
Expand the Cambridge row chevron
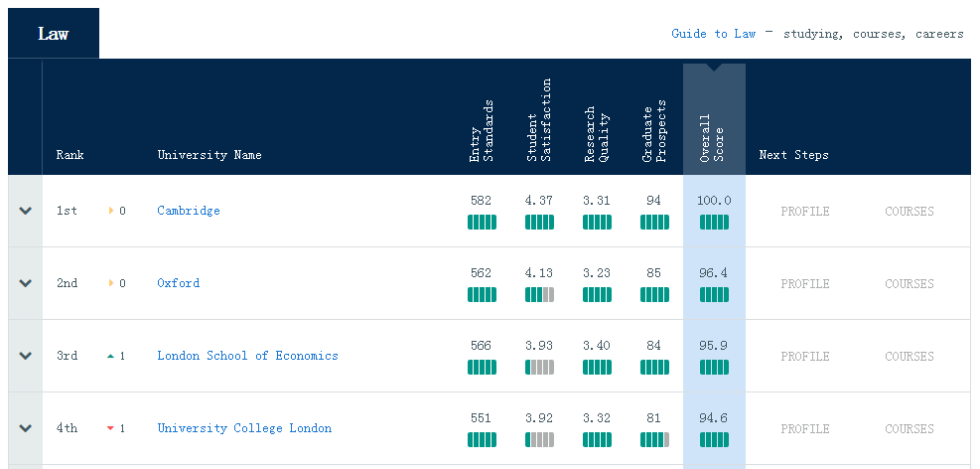(x=25, y=211)
